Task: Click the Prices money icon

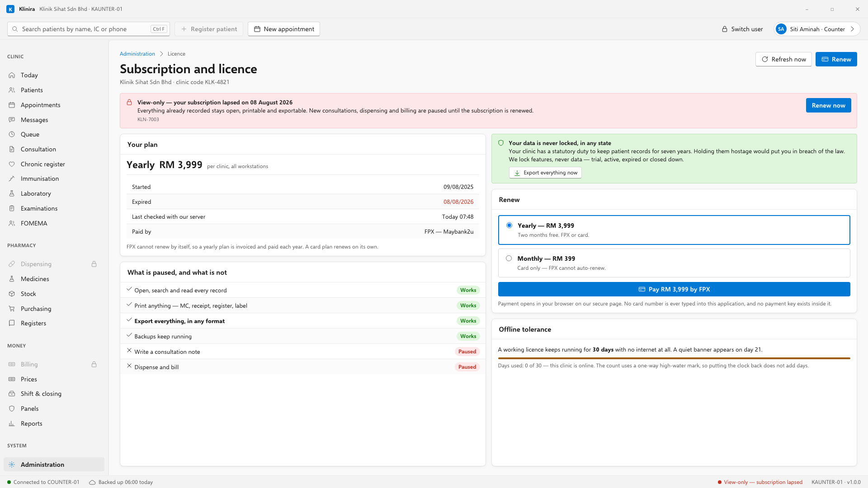Action: (12, 379)
